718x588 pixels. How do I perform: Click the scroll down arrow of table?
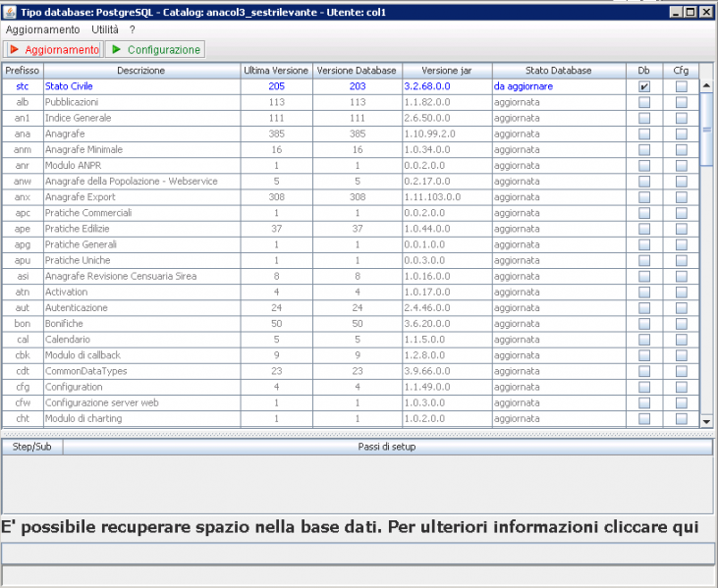[705, 420]
